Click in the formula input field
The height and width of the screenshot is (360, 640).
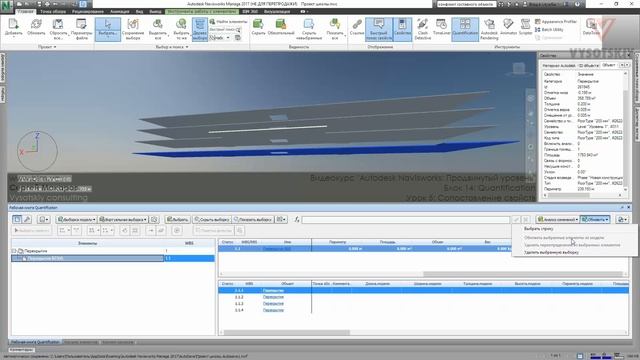coord(405,220)
